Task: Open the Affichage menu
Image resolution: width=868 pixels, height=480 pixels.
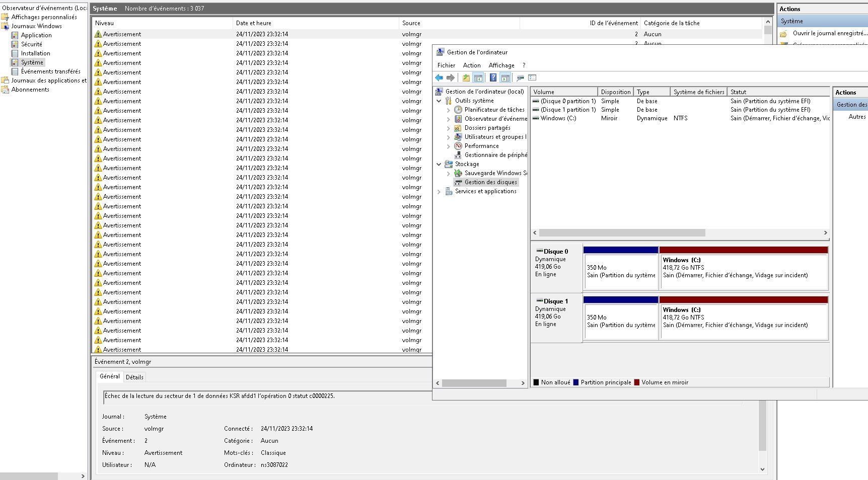Action: click(x=501, y=65)
